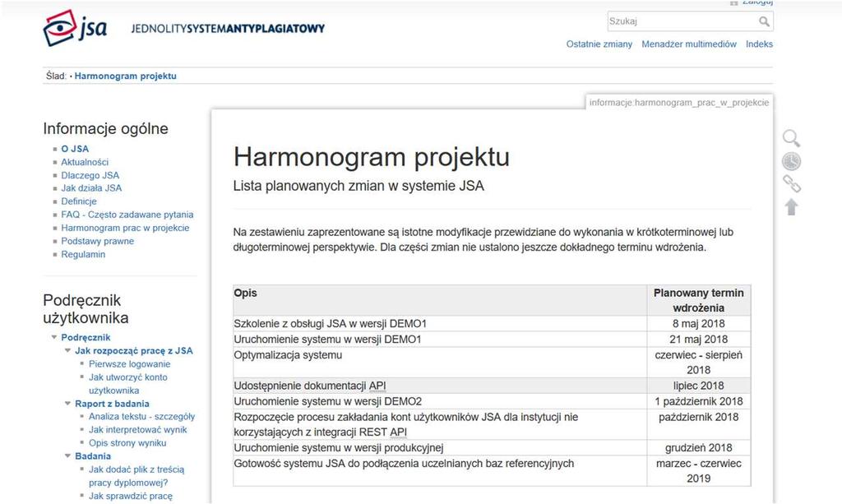Open Harmonogram prac w projekcie sidebar link
The height and width of the screenshot is (504, 842).
(x=125, y=228)
